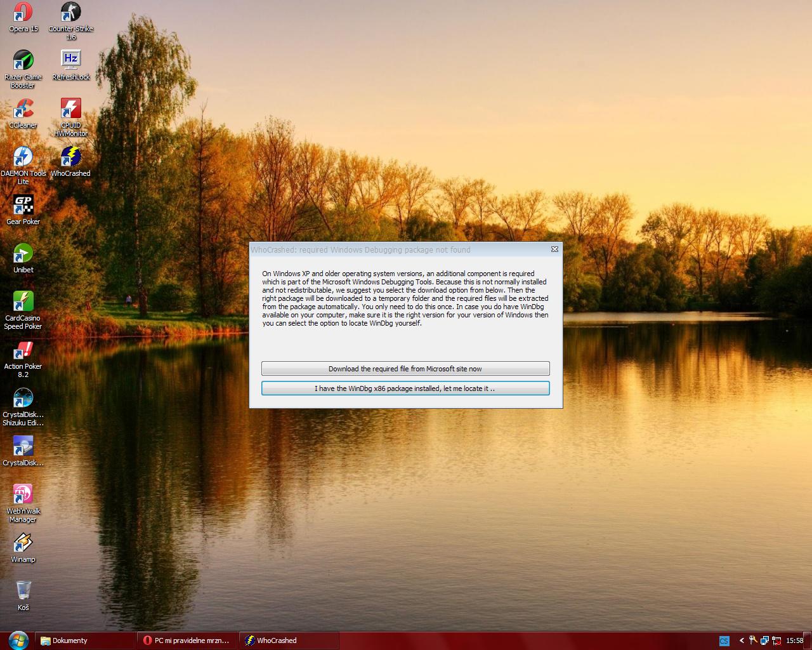Open CCleaner desktop shortcut
Viewport: 812px width, 650px height.
23,109
